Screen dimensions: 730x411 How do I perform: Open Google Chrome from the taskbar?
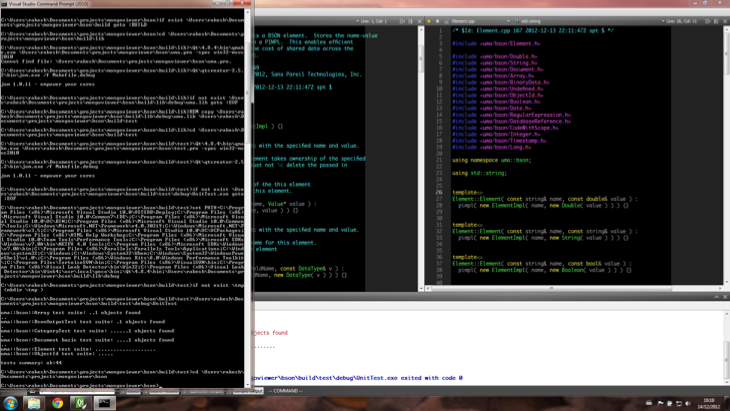coord(58,403)
